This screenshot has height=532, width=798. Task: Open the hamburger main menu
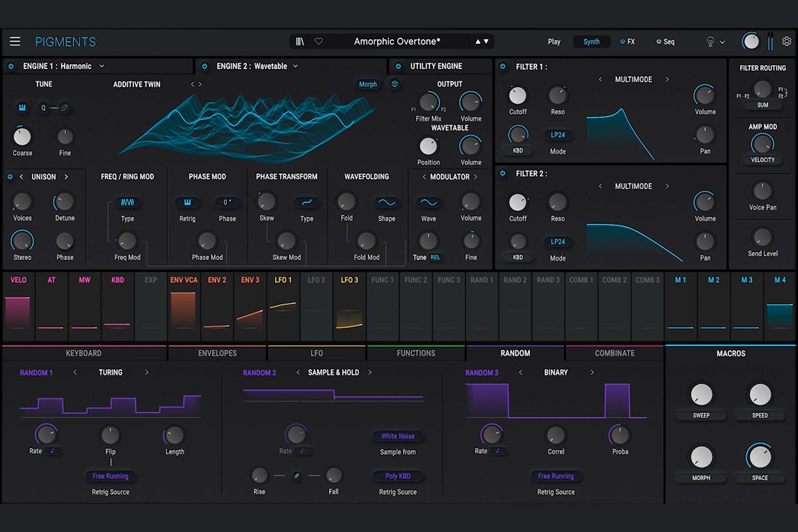tap(15, 41)
